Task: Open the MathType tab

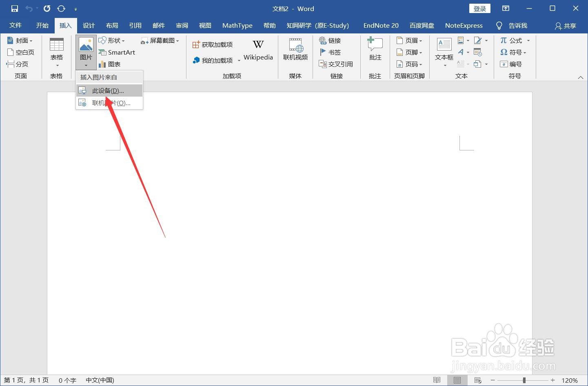Action: [x=237, y=25]
